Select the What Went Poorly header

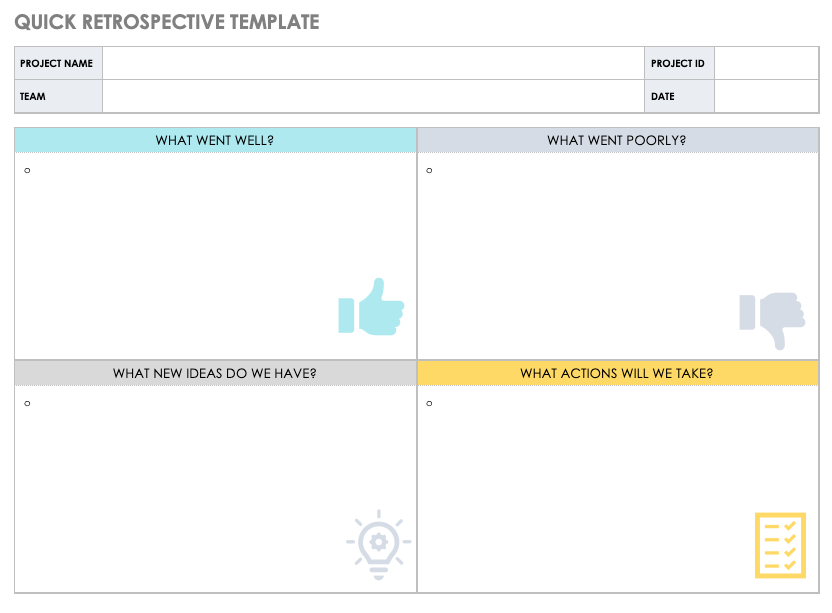617,140
